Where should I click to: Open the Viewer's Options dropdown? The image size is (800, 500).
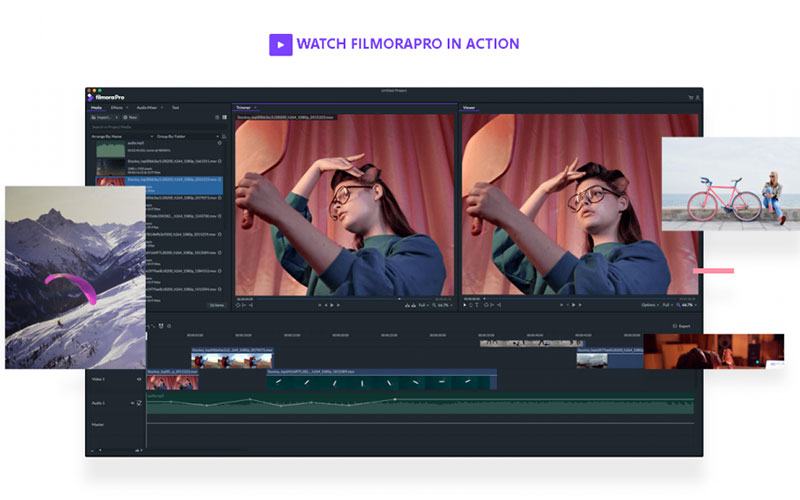(650, 305)
